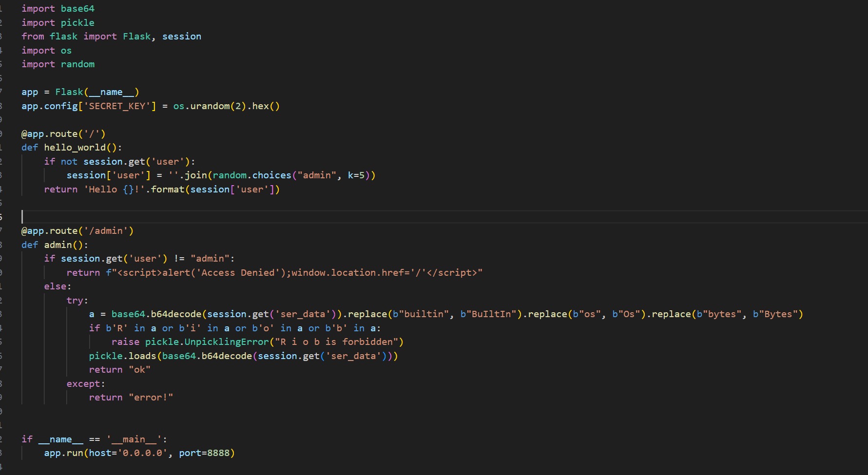This screenshot has width=868, height=475.
Task: Click the b"Os" replacement literal
Action: (x=626, y=314)
